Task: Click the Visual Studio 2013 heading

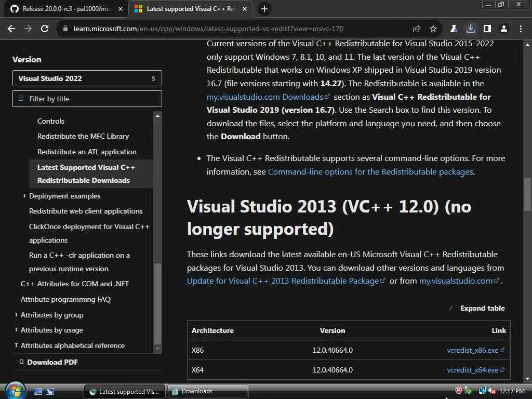Action: click(329, 218)
